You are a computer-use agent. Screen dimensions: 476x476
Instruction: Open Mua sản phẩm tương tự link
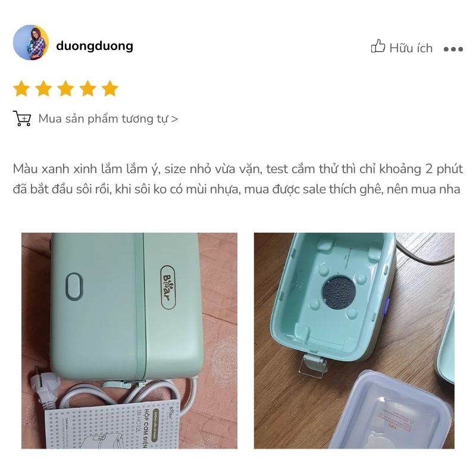[108, 118]
